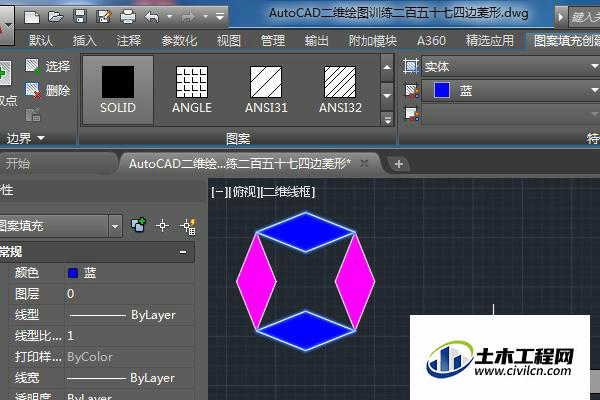Viewport: 600px width, 400px height.
Task: Click the New file icon
Action: pyautogui.click(x=32, y=17)
